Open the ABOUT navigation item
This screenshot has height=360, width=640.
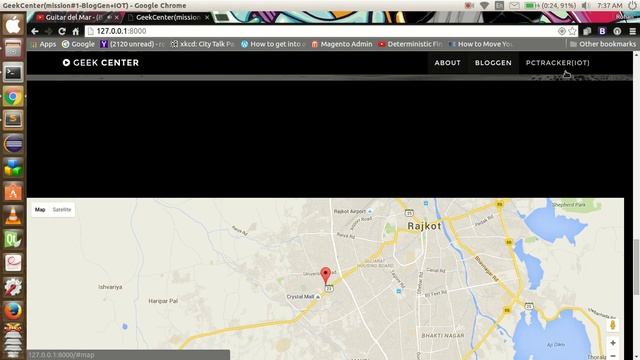[447, 63]
